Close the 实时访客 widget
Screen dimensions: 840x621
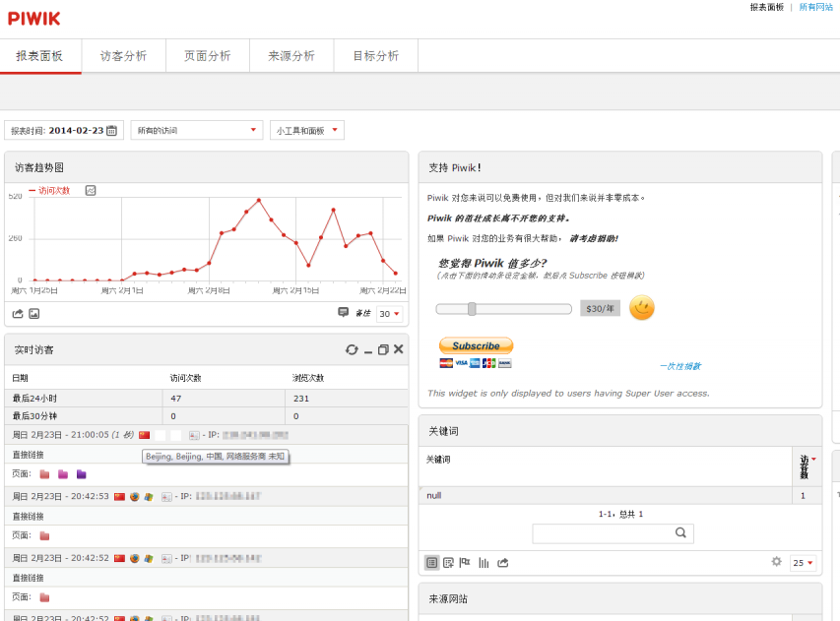coord(398,349)
